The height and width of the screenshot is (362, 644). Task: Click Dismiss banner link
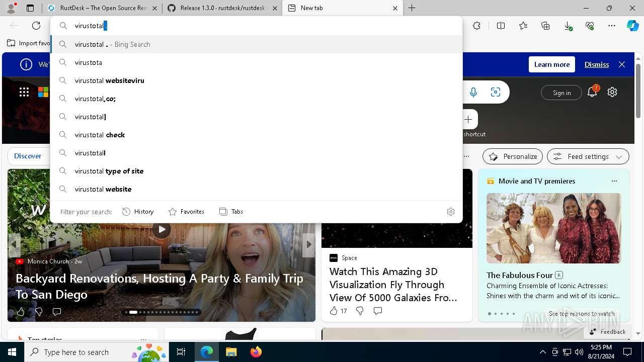(597, 64)
